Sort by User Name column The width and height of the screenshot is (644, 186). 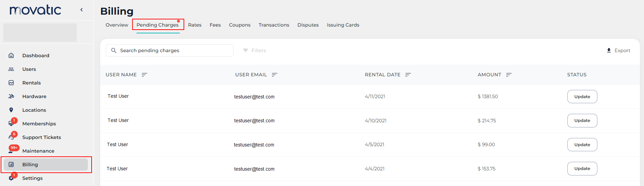point(144,75)
